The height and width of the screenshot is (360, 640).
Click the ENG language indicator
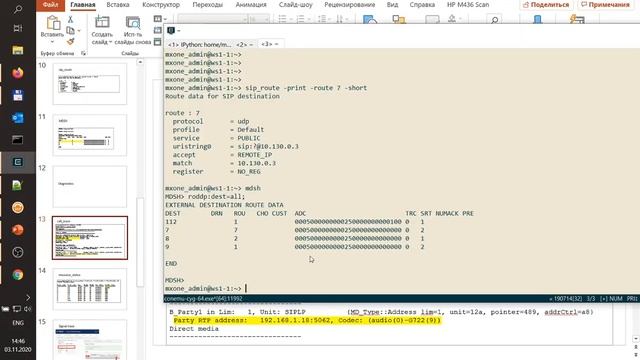pyautogui.click(x=18, y=322)
